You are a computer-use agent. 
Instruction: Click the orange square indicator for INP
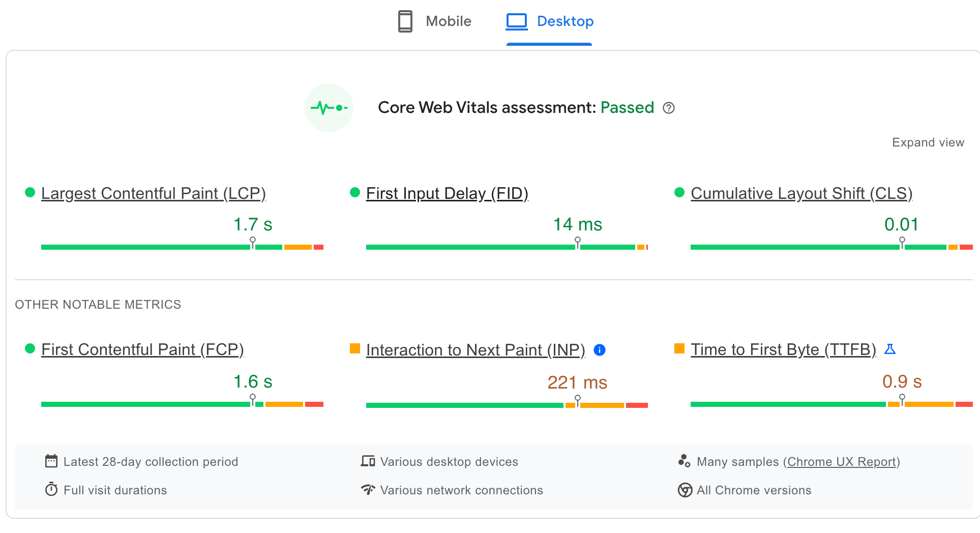pos(355,348)
